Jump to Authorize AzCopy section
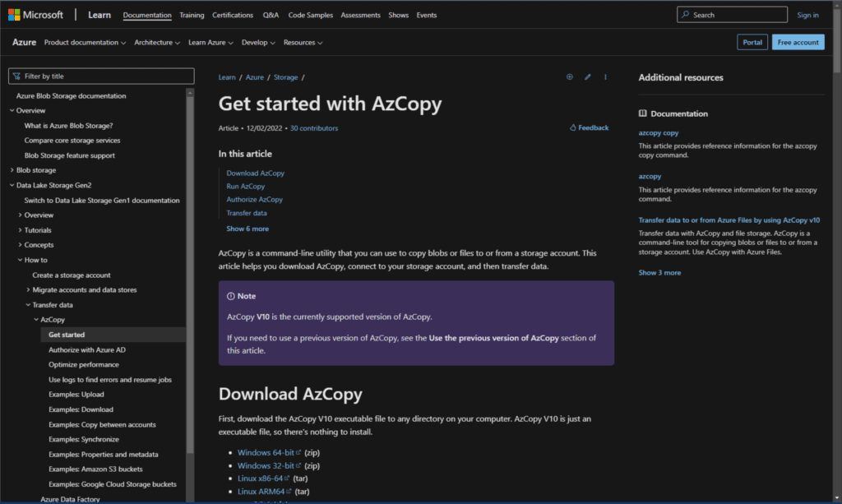The image size is (842, 504). click(x=255, y=199)
